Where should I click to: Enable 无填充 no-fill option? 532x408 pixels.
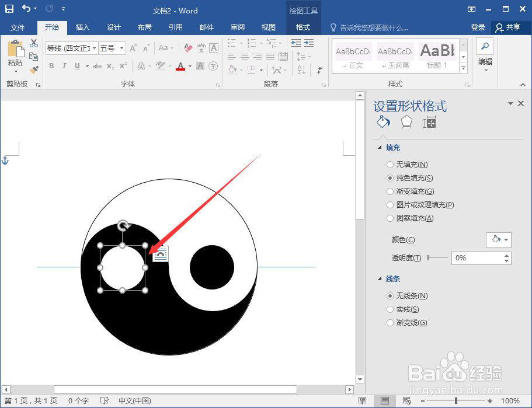click(x=390, y=165)
